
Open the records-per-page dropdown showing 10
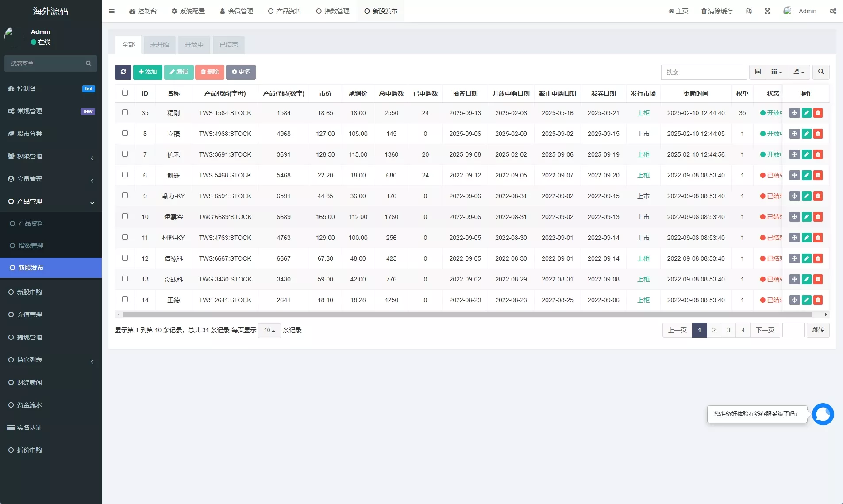click(x=269, y=331)
